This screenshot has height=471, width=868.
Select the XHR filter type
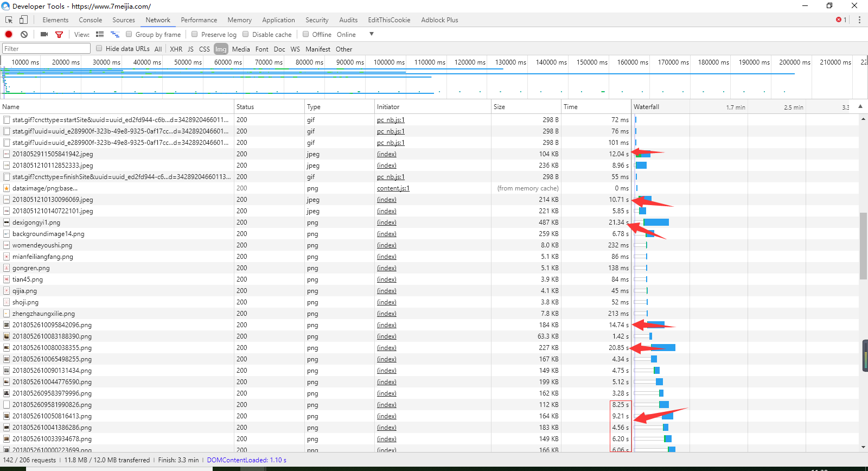coord(176,49)
